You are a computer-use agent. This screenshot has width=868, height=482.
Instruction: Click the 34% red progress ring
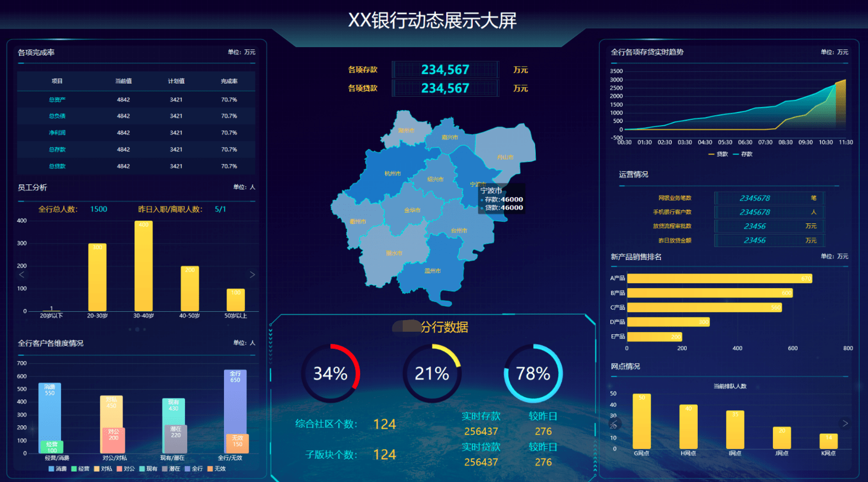pyautogui.click(x=331, y=374)
